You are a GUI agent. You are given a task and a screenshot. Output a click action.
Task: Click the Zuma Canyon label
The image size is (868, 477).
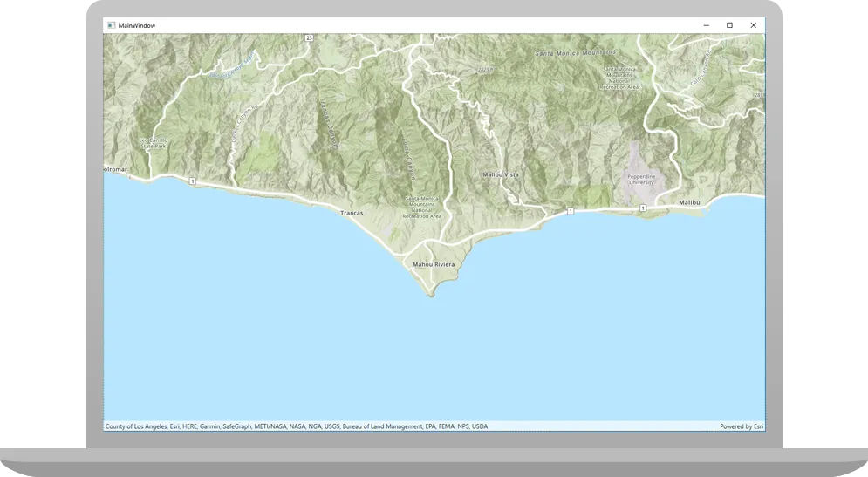(409, 158)
